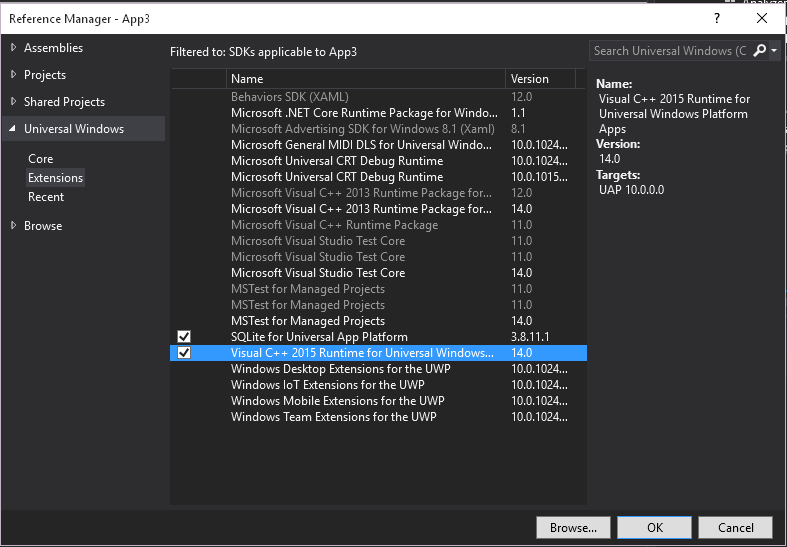This screenshot has width=787, height=547.
Task: Uncheck SQLite for Universal App Platform
Action: tap(184, 337)
